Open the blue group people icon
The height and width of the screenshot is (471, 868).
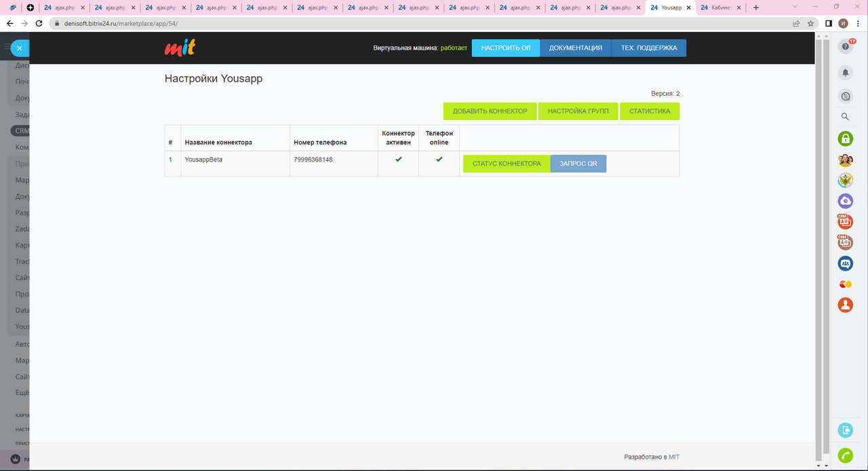pos(846,263)
